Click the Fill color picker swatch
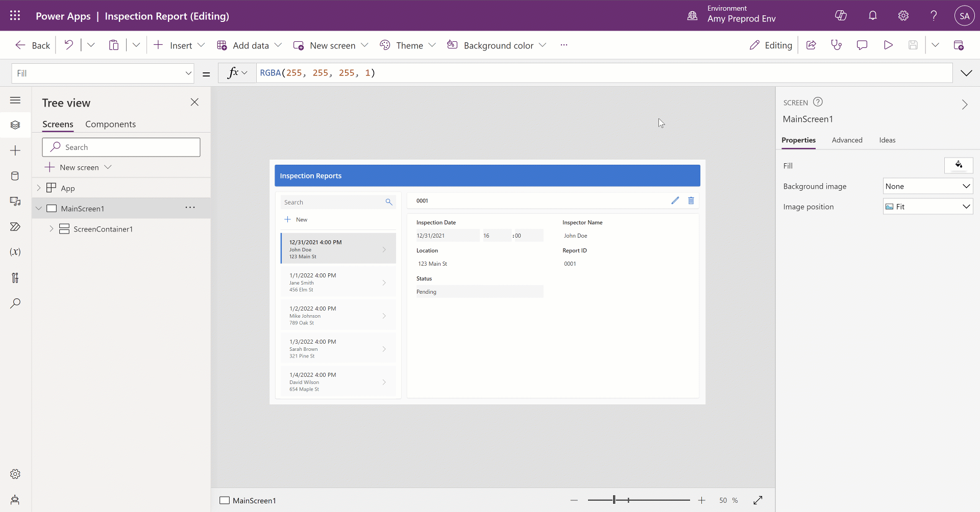Image resolution: width=980 pixels, height=512 pixels. coord(958,165)
